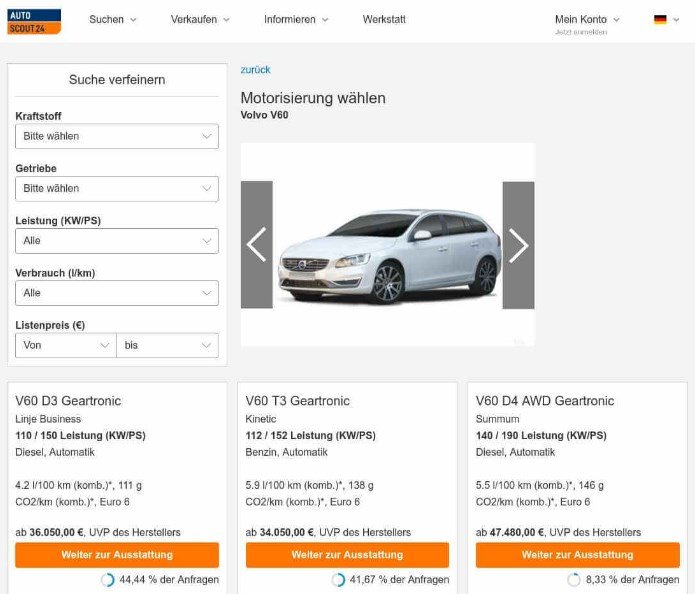Click the V60 D3 Geartronic title
Image resolution: width=695 pixels, height=594 pixels.
tap(68, 401)
